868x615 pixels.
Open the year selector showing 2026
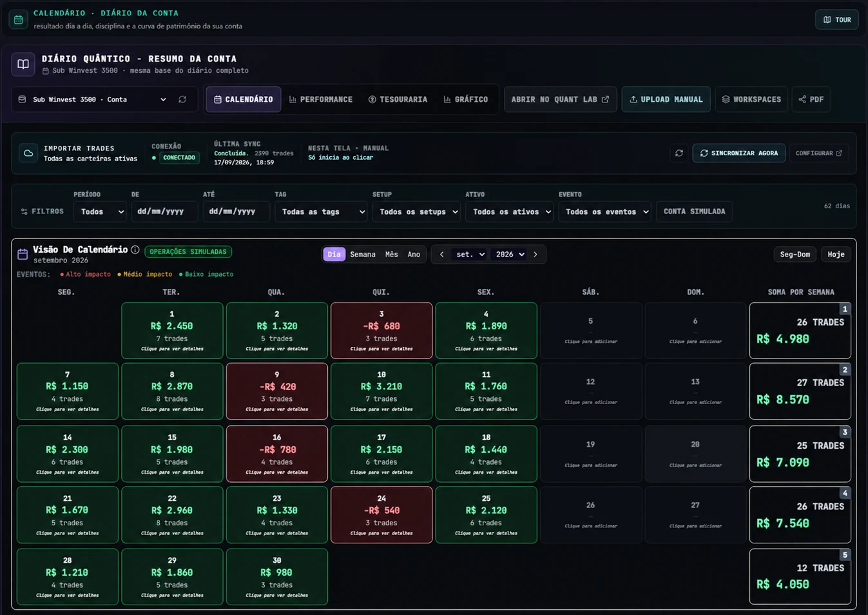pos(510,255)
